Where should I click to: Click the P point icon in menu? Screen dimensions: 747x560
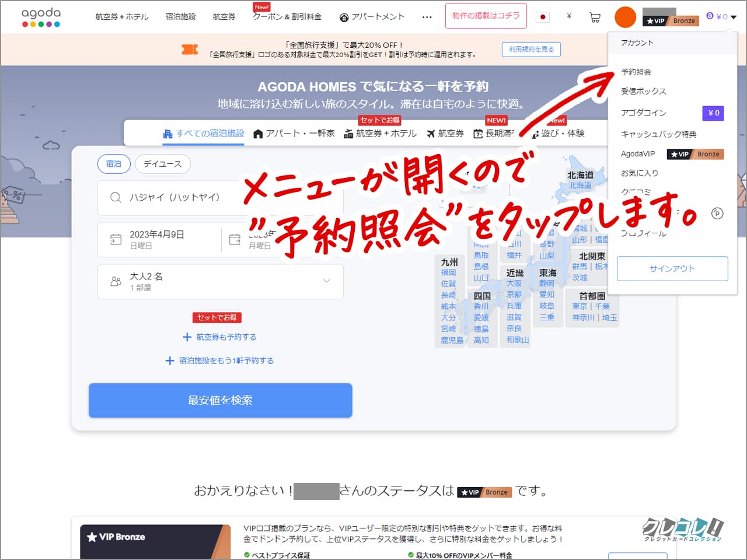[x=717, y=213]
